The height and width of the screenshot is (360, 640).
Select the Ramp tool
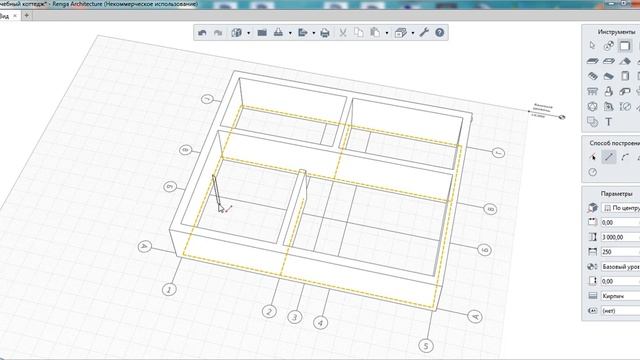coord(609,76)
